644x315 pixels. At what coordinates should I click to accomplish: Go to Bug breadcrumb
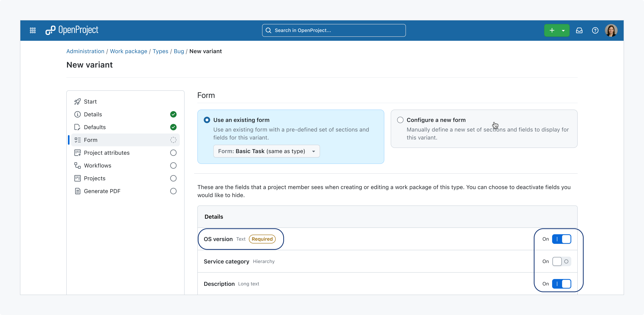(179, 51)
